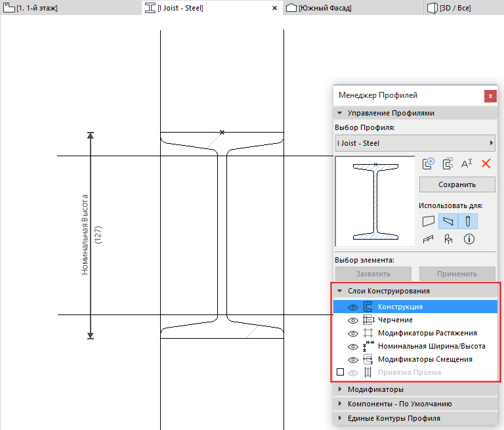This screenshot has width=504, height=430.
Task: Click the Модификаторы Смещения layer icon
Action: (368, 359)
